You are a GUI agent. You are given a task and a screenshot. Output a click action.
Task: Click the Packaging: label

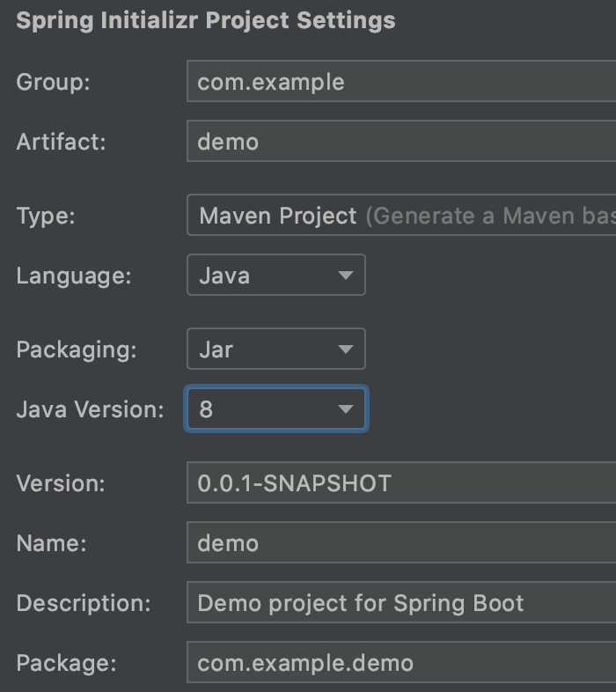click(x=77, y=350)
